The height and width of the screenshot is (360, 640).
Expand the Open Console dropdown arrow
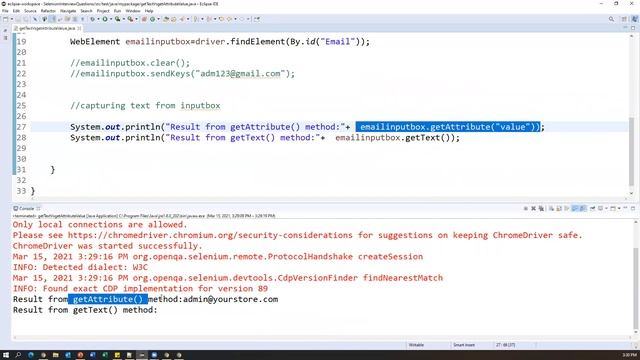point(619,209)
